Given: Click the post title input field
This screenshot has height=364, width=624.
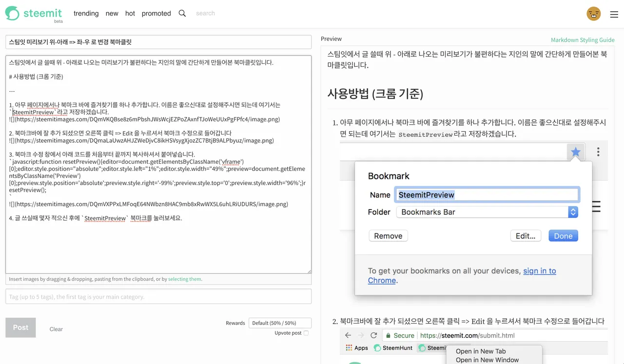Looking at the screenshot, I should coord(158,42).
